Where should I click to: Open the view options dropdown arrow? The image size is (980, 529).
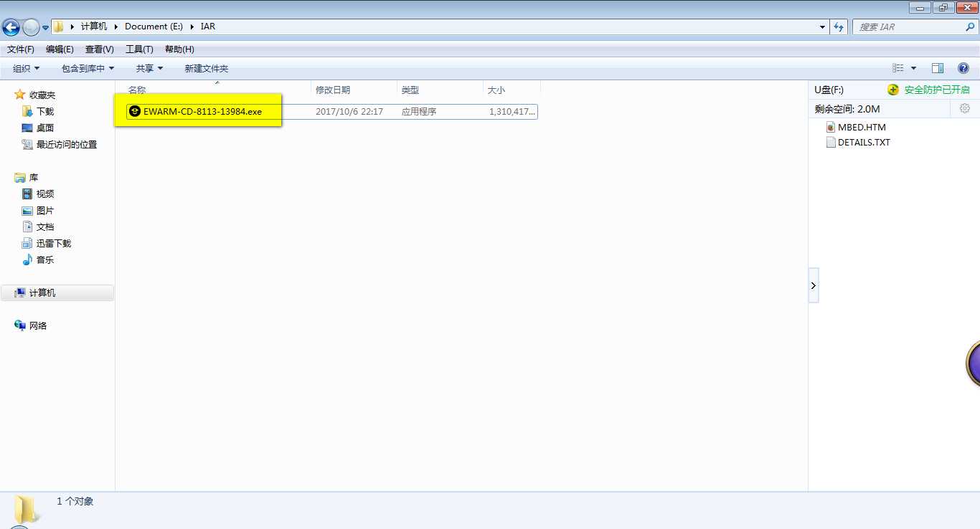913,68
